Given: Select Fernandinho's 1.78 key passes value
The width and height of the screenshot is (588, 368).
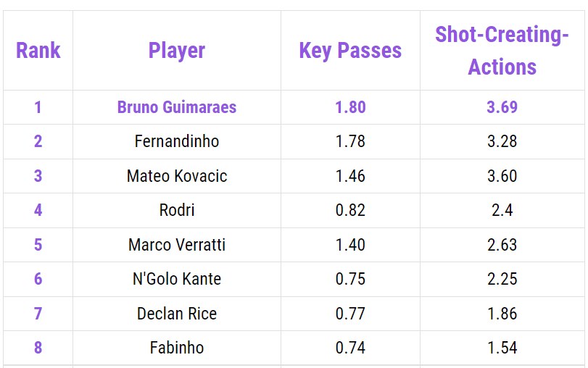Looking at the screenshot, I should (x=350, y=141).
